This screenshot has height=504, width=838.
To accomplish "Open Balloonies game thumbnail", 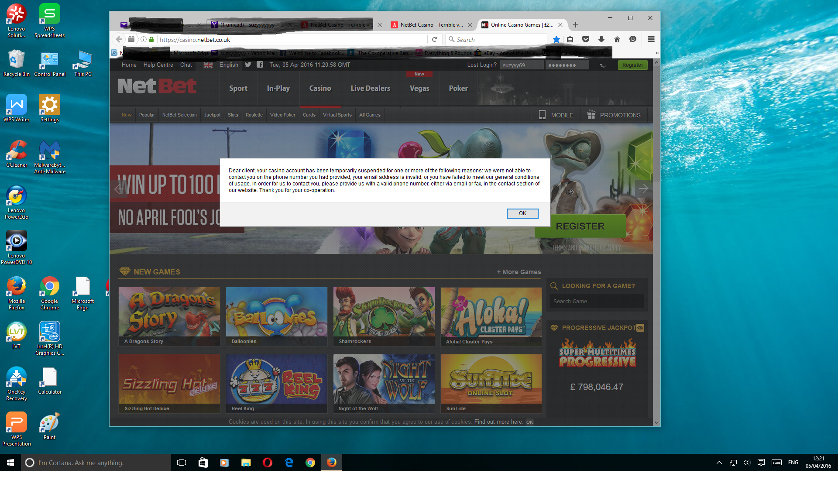I will (277, 316).
